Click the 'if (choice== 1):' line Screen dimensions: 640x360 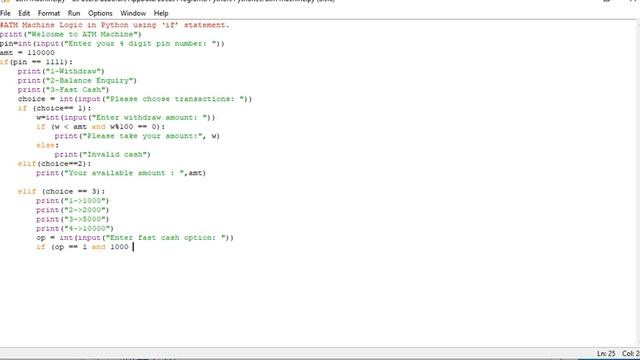(x=55, y=108)
